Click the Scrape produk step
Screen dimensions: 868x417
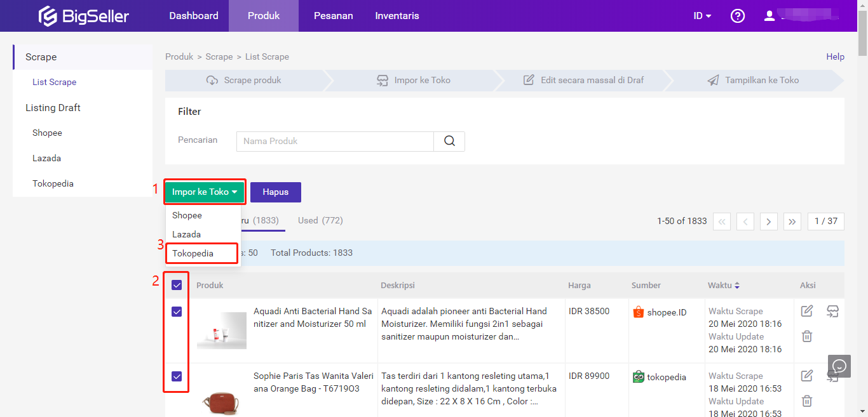pos(244,81)
